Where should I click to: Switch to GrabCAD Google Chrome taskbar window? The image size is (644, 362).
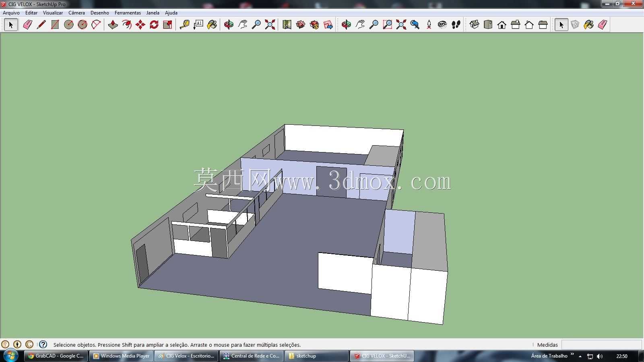(56, 356)
